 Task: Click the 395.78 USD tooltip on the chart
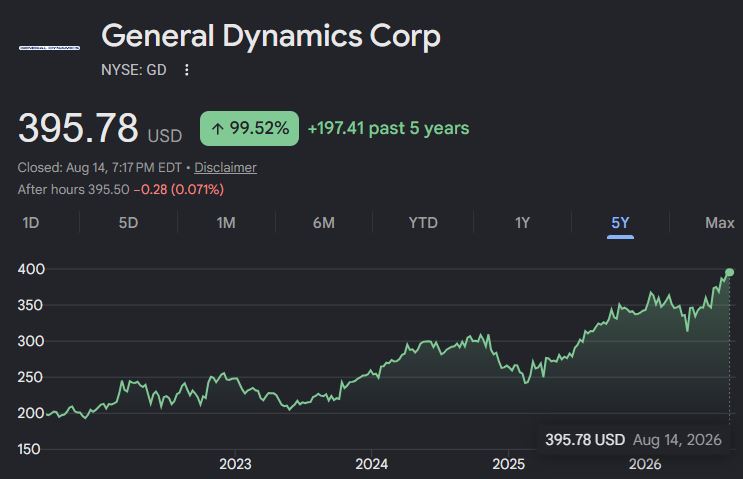point(633,440)
